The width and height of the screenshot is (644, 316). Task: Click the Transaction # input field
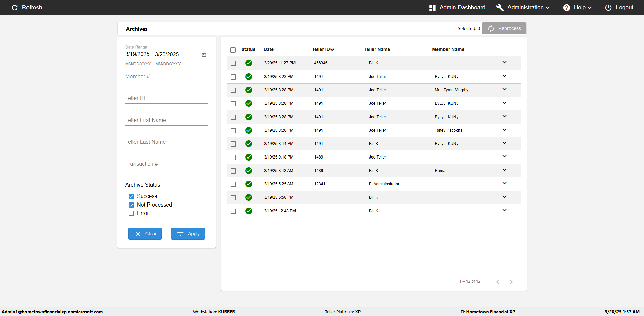(x=166, y=164)
